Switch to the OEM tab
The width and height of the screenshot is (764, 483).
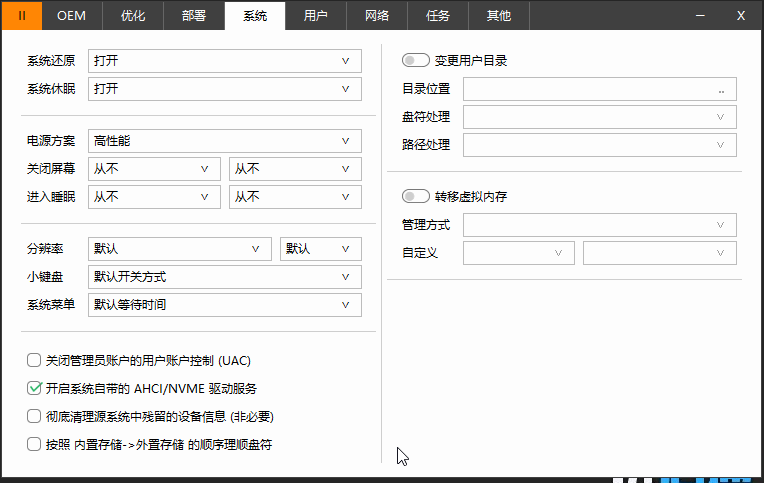[72, 16]
